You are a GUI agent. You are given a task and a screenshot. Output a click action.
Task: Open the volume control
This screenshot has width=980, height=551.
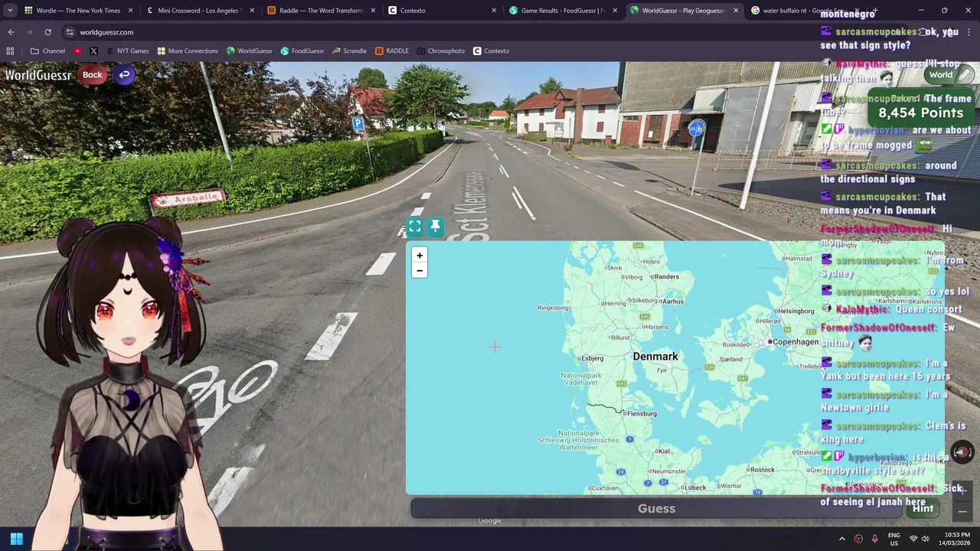[925, 539]
